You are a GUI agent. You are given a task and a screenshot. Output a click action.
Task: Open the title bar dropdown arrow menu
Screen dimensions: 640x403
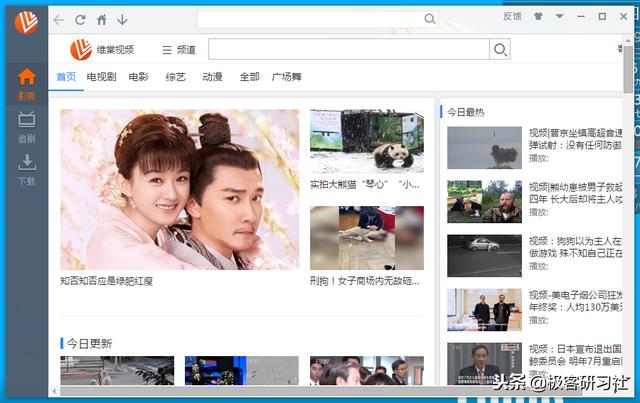560,16
